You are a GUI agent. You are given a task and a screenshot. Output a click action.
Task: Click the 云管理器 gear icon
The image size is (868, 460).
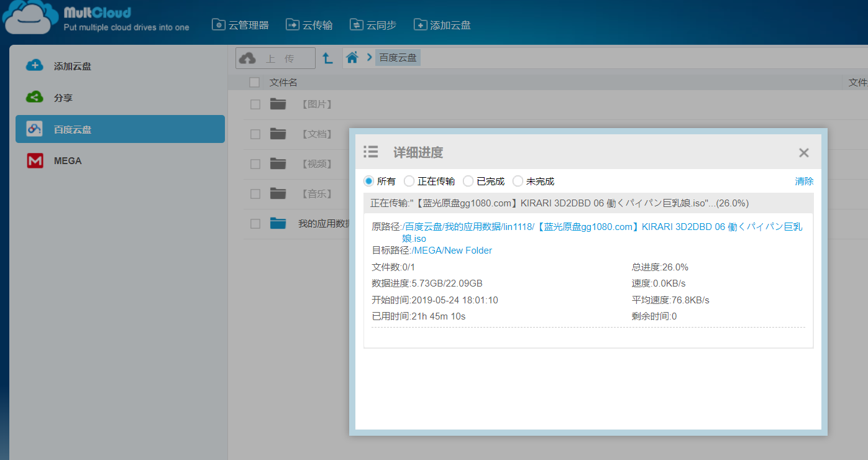click(x=218, y=25)
